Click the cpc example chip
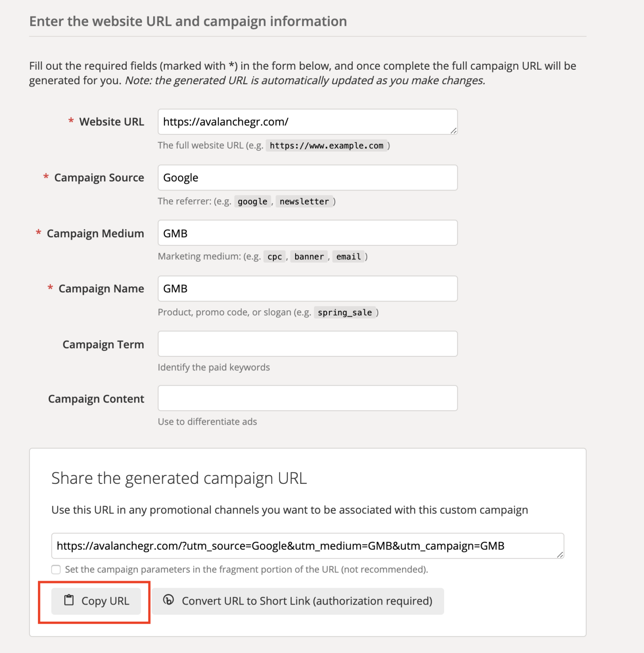The width and height of the screenshot is (644, 653). (274, 256)
